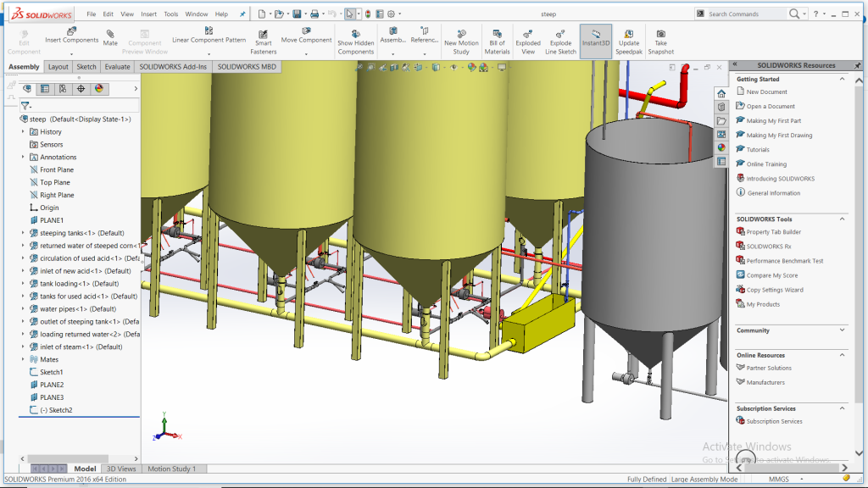Click the Exploded View icon
Image resolution: width=868 pixels, height=488 pixels.
click(528, 35)
